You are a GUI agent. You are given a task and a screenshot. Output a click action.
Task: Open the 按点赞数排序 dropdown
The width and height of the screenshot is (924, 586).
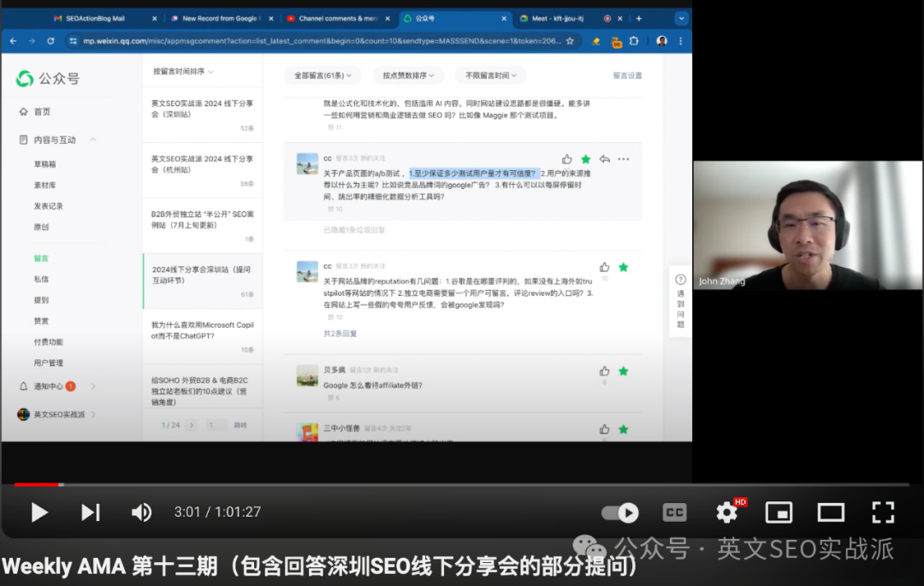click(x=408, y=75)
